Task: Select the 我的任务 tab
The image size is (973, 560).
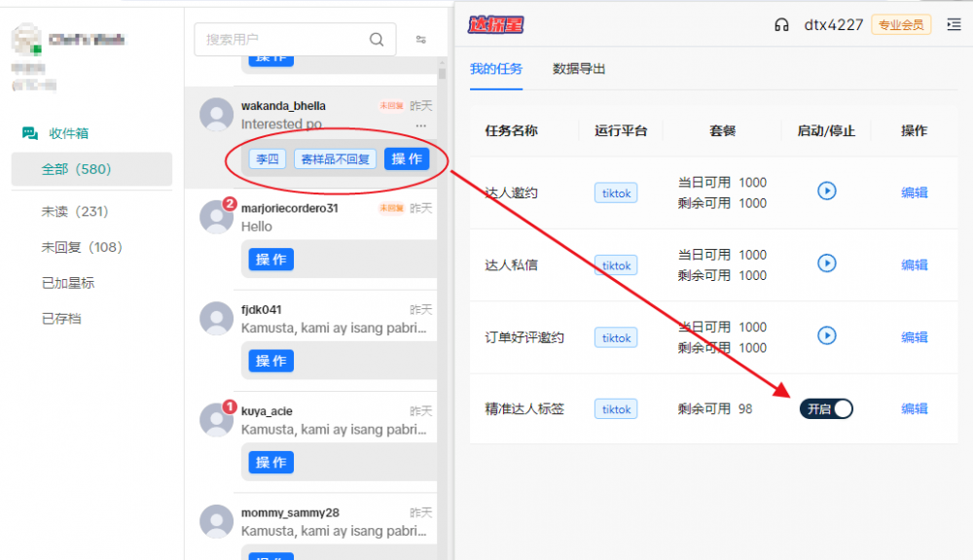Action: (x=496, y=69)
